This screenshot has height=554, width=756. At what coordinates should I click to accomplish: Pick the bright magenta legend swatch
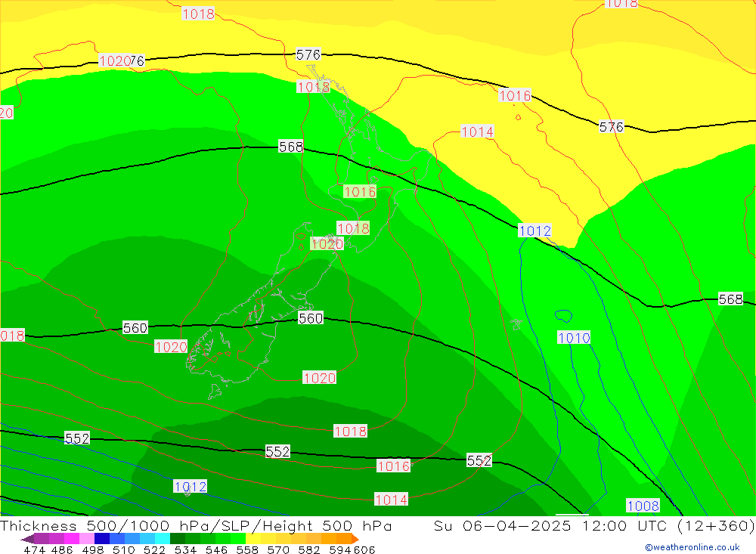point(71,539)
